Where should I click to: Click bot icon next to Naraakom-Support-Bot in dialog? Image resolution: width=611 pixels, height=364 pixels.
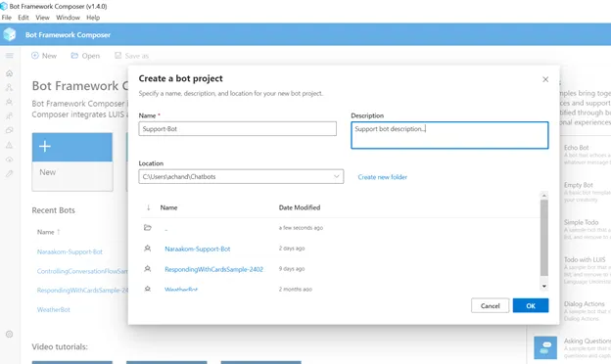[x=147, y=248]
